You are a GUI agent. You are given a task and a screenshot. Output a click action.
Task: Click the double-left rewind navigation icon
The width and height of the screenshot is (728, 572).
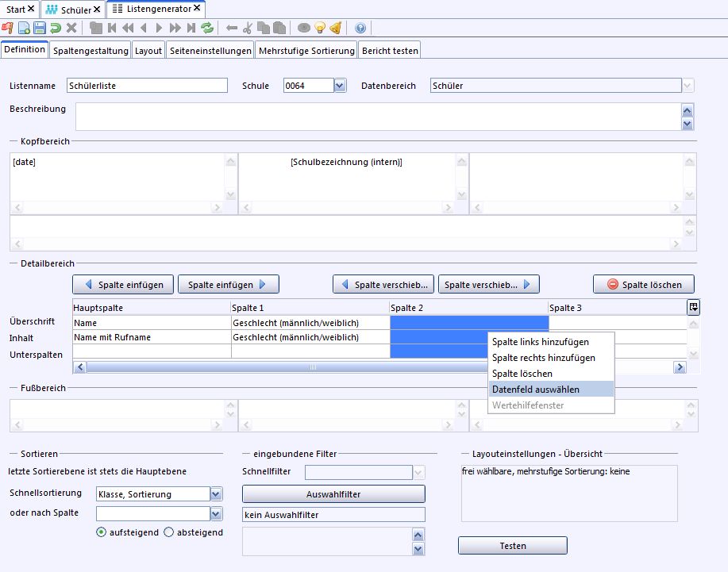(x=128, y=29)
